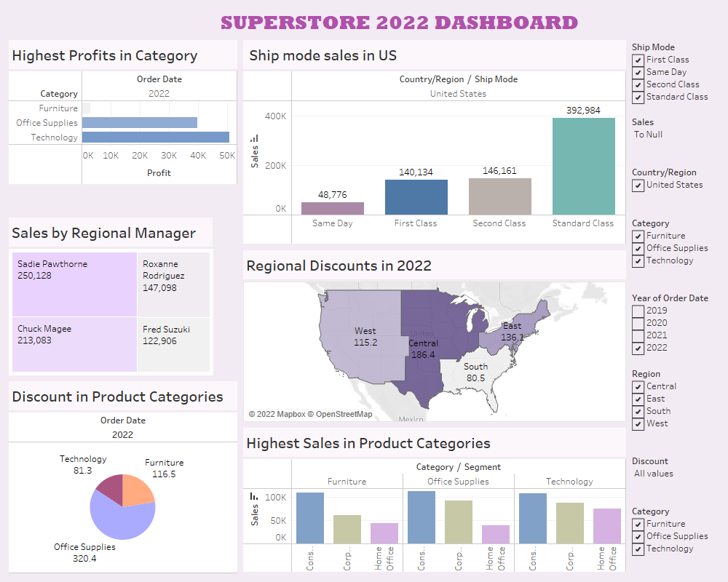
Task: Select the Office Supplies pie slice
Action: 122,522
